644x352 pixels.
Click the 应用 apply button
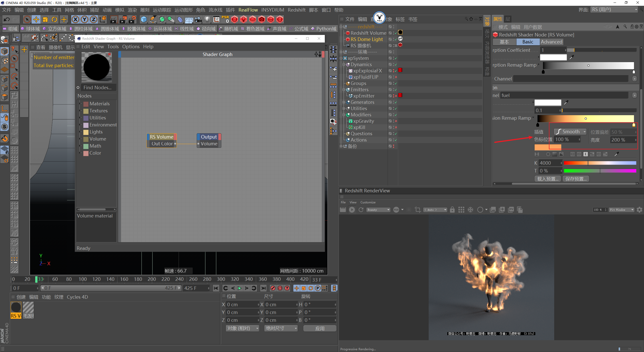(319, 328)
